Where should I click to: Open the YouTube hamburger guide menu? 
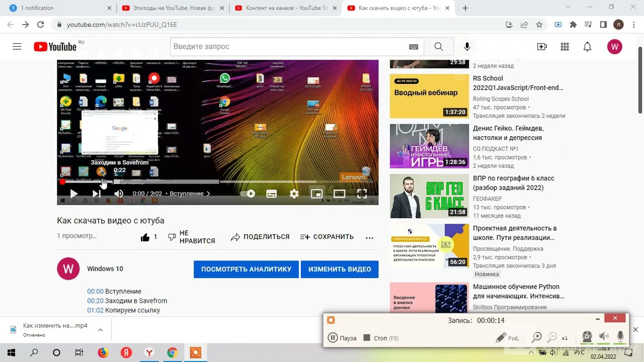[x=17, y=46]
